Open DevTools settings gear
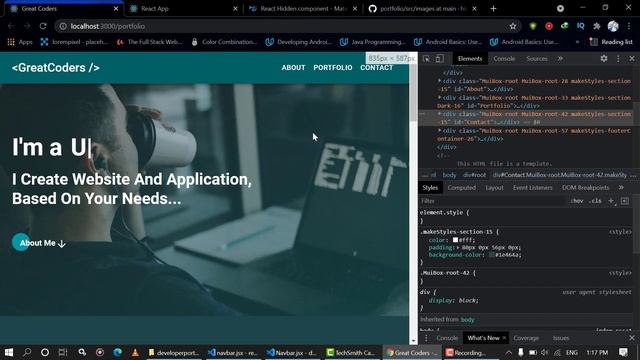The image size is (640, 360). pos(604,58)
